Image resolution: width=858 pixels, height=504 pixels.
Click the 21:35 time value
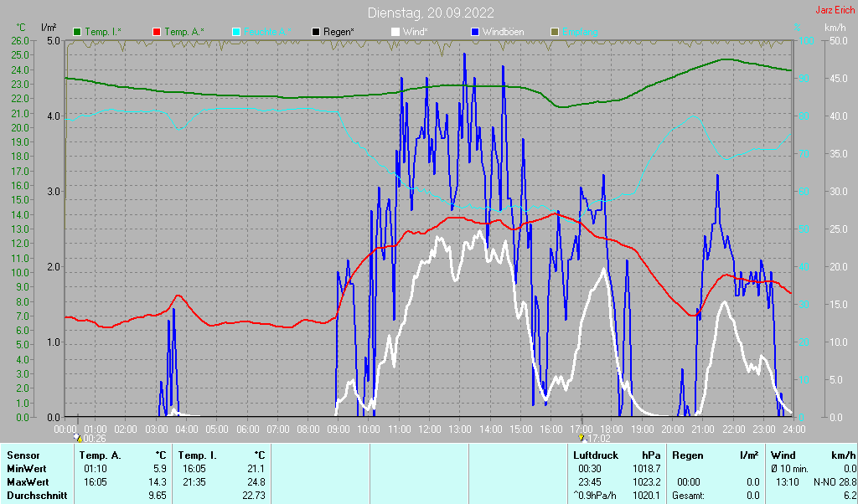tap(194, 483)
